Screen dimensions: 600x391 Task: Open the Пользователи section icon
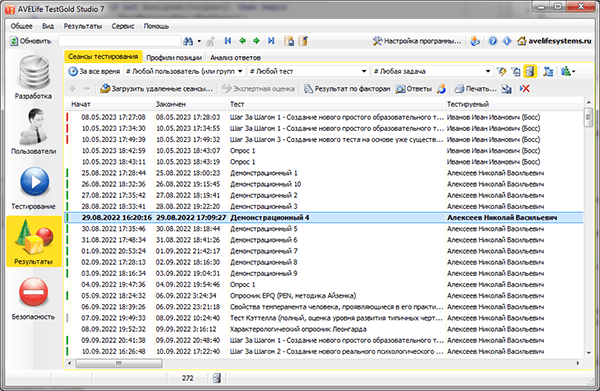(34, 132)
